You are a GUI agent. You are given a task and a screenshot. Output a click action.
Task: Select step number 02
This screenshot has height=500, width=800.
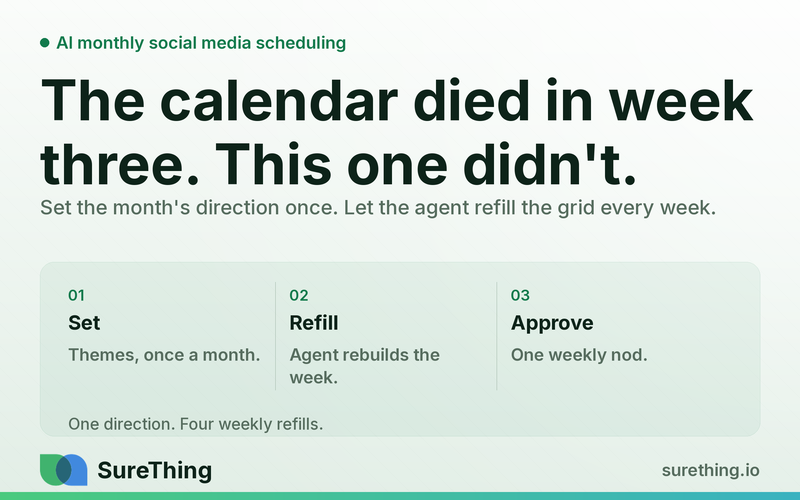(x=299, y=295)
